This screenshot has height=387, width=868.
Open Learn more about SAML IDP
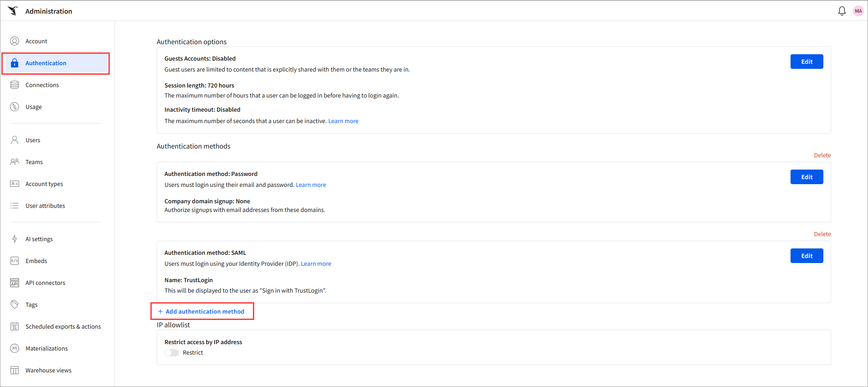pyautogui.click(x=316, y=263)
